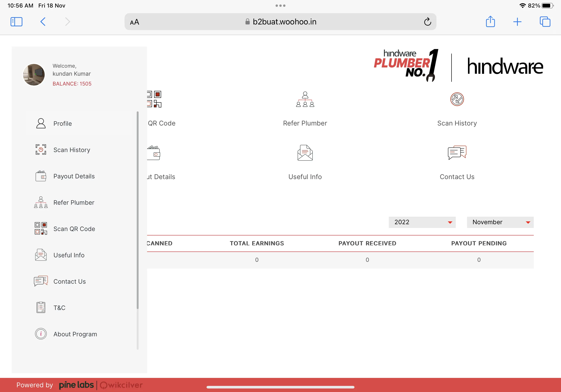Click the Useful Info envelope icon in sidebar
This screenshot has width=561, height=392.
tap(41, 255)
